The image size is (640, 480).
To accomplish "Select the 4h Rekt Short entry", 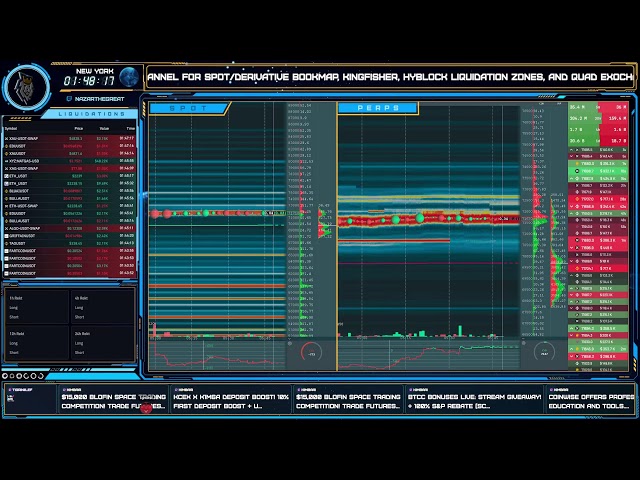I will coord(78,319).
